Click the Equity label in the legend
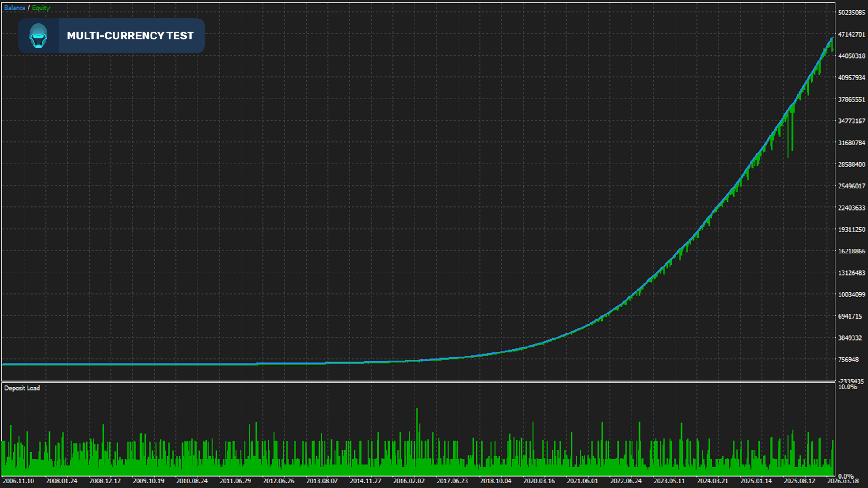 (41, 8)
